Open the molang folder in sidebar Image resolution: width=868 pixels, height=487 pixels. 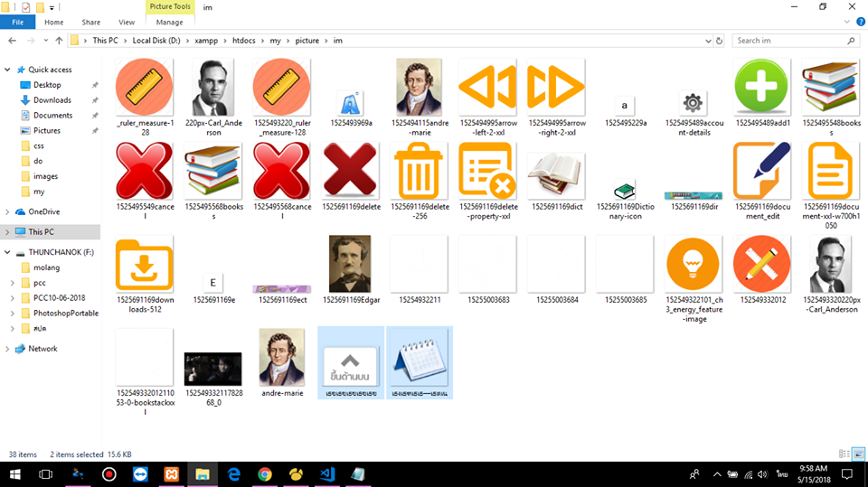pos(46,267)
